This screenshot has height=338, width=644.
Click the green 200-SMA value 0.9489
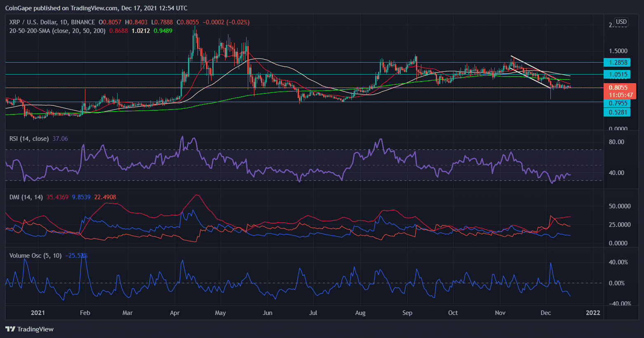click(163, 31)
